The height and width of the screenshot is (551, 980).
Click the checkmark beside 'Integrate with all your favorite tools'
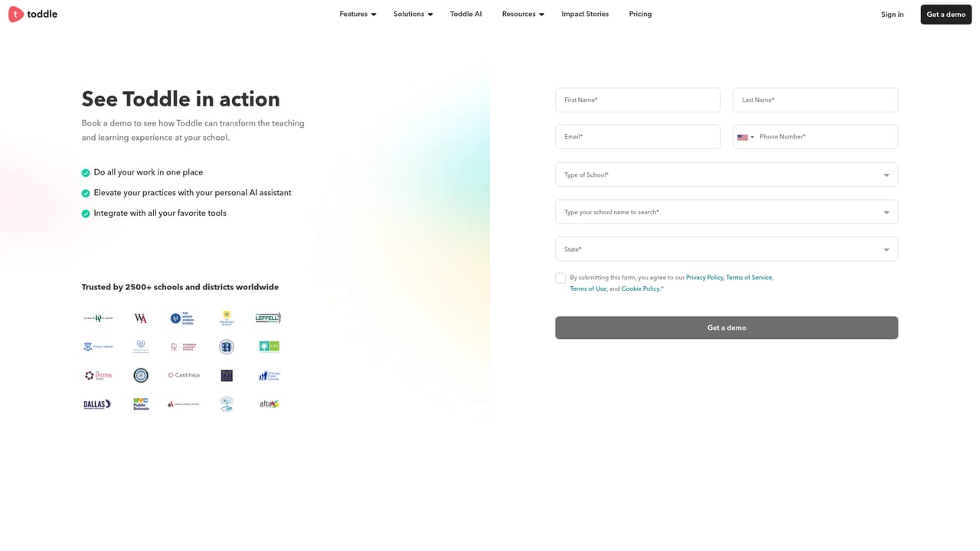point(86,214)
